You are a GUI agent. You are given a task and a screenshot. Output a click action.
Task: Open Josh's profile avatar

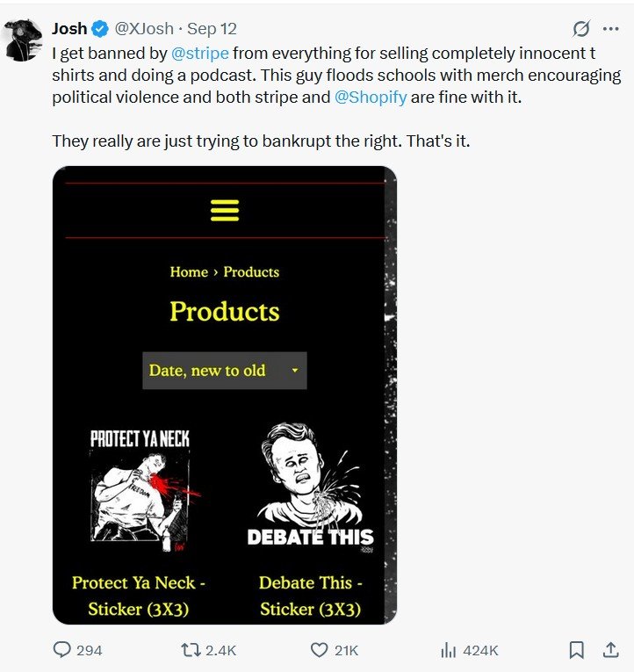[x=23, y=40]
